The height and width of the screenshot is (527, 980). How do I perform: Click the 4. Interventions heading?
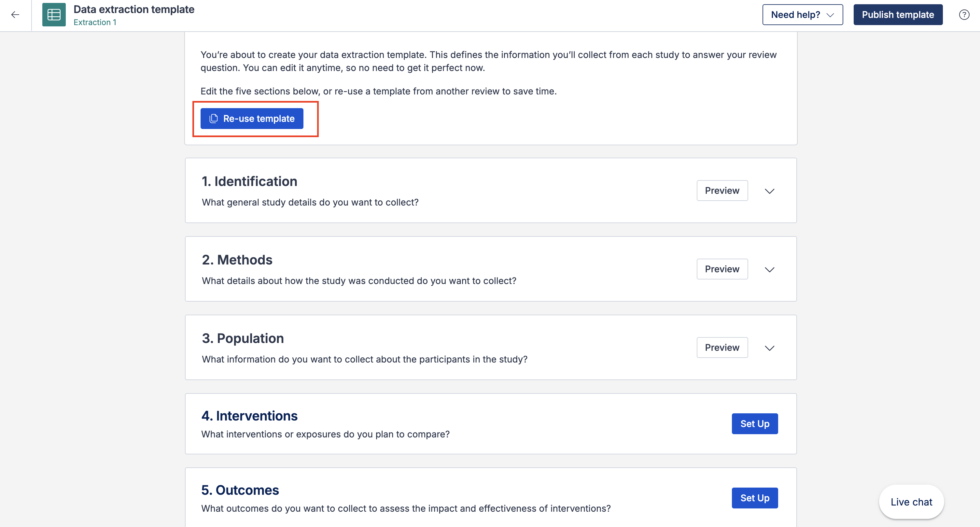point(249,416)
